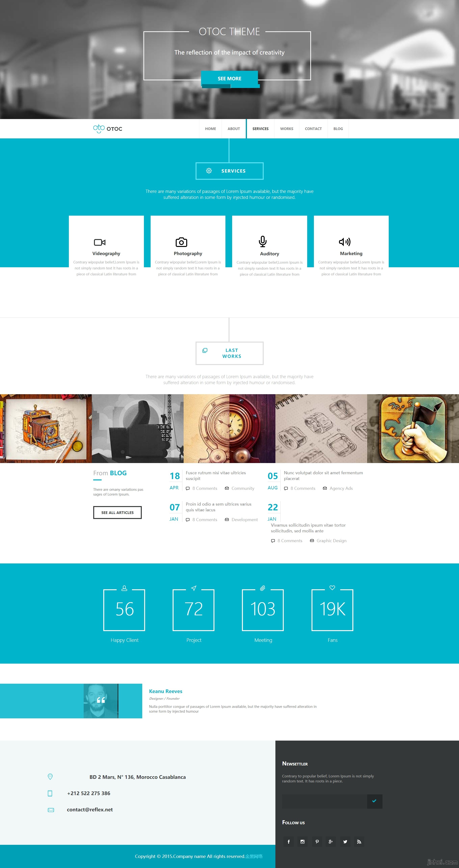Click the vintage clock portfolio thumbnail

point(229,419)
